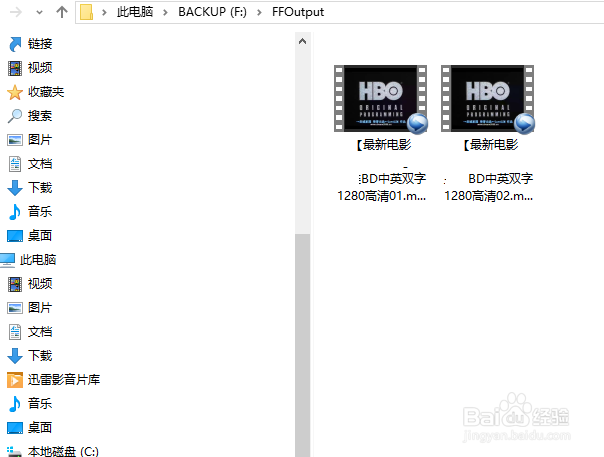
Task: Click the 图片 icon above 文档 in upper list
Action: 15,140
